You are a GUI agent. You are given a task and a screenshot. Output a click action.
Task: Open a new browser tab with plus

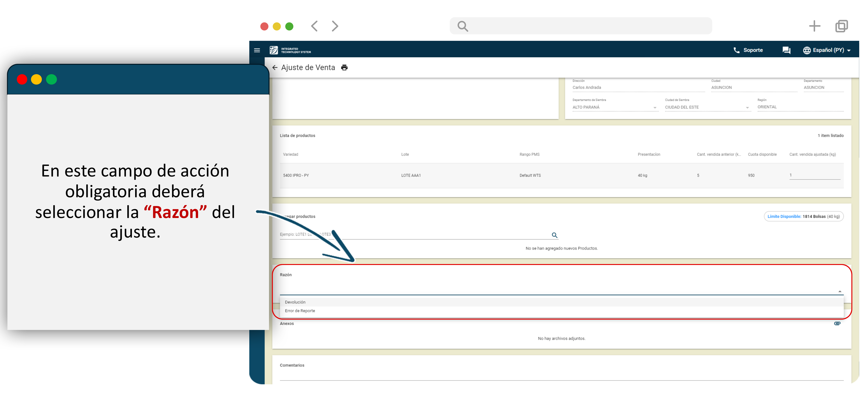click(x=814, y=26)
